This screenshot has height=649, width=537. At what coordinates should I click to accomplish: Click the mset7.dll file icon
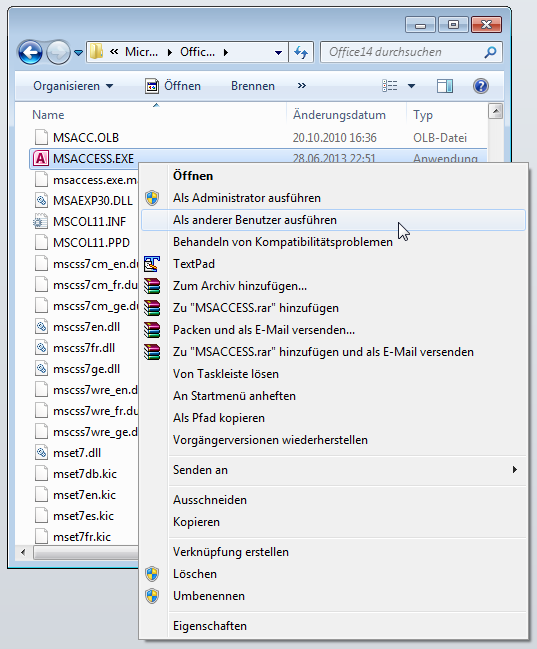[x=41, y=453]
